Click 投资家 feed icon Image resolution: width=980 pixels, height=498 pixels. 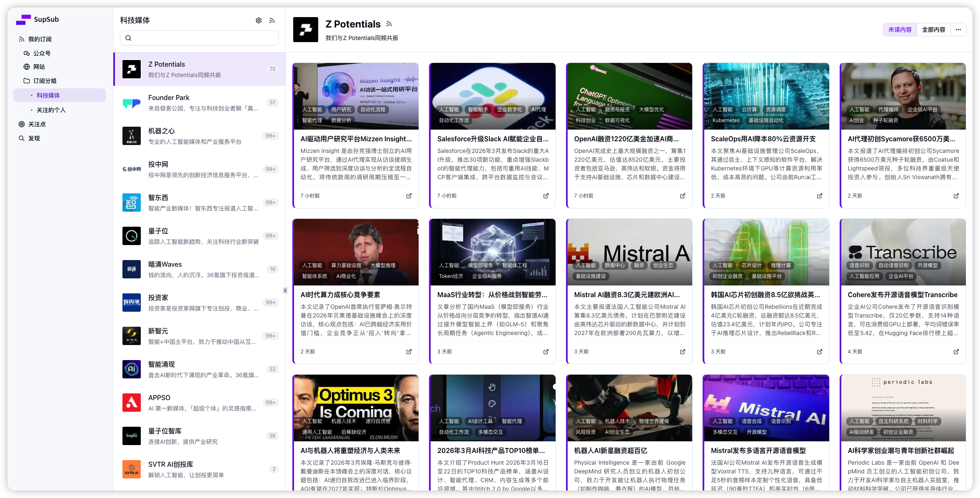pos(132,303)
